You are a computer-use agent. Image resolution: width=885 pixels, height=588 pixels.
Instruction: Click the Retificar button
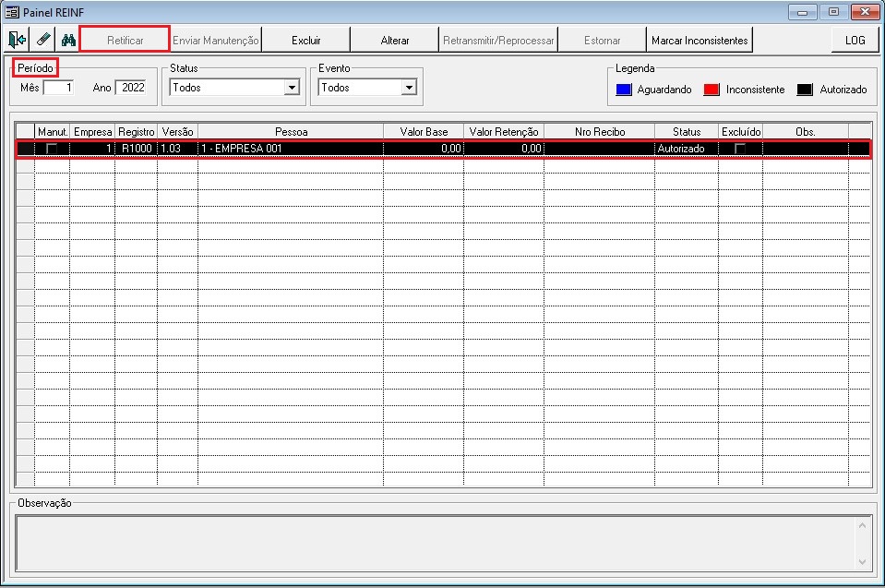coord(125,40)
